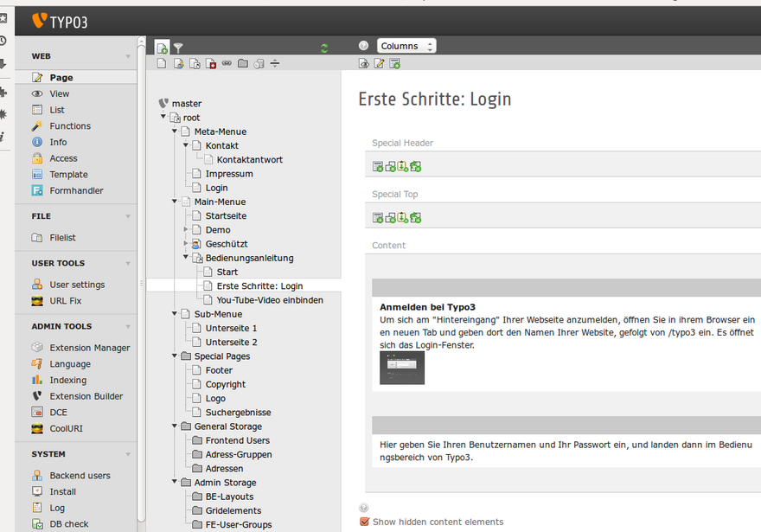Select the Startseite page in tree
The width and height of the screenshot is (761, 532).
pyautogui.click(x=226, y=215)
